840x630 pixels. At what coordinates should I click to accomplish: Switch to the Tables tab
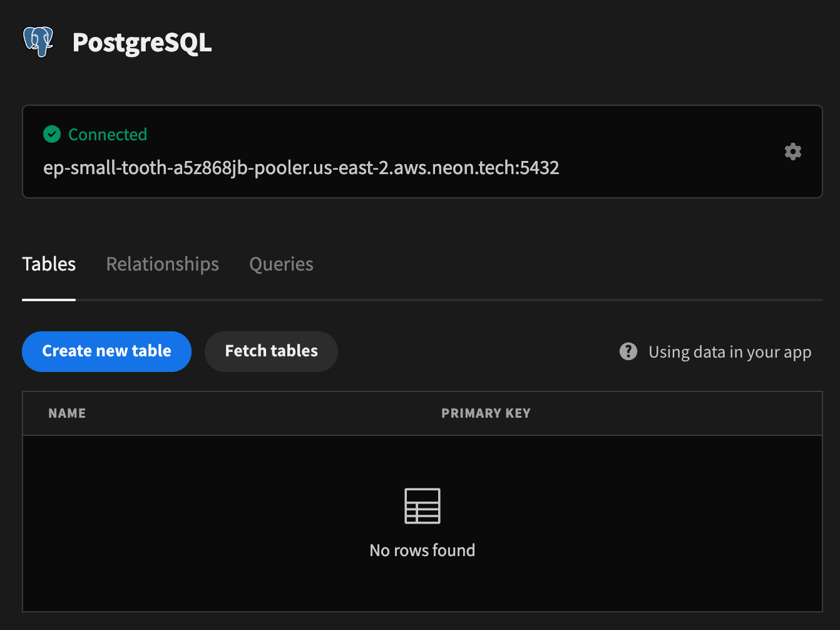(x=49, y=264)
